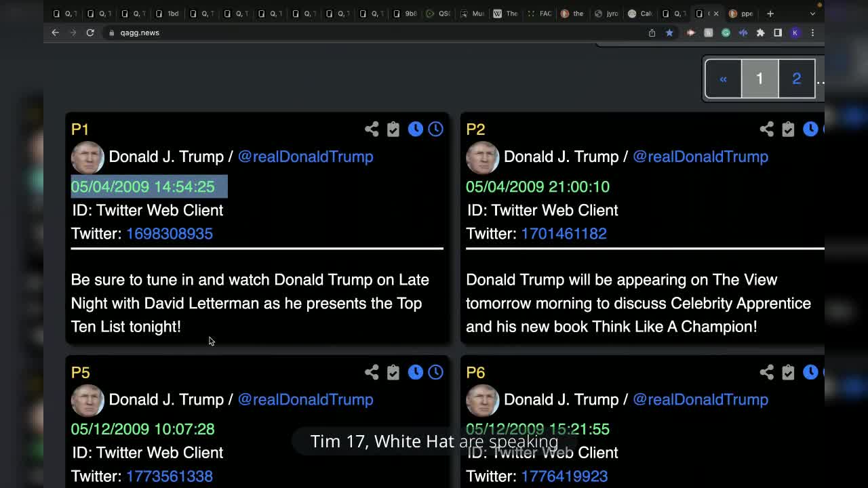This screenshot has height=488, width=868.
Task: Click P2 Trump avatar thumbnail
Action: [482, 157]
